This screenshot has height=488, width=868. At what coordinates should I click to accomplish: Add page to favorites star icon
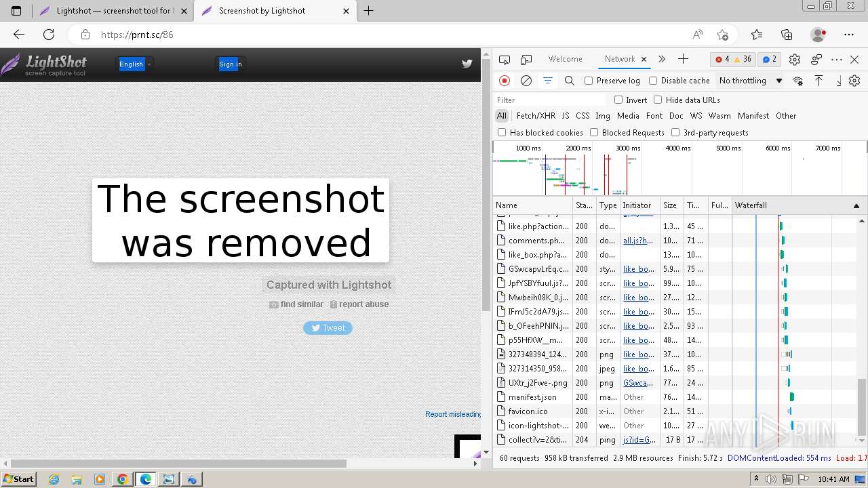pyautogui.click(x=722, y=35)
